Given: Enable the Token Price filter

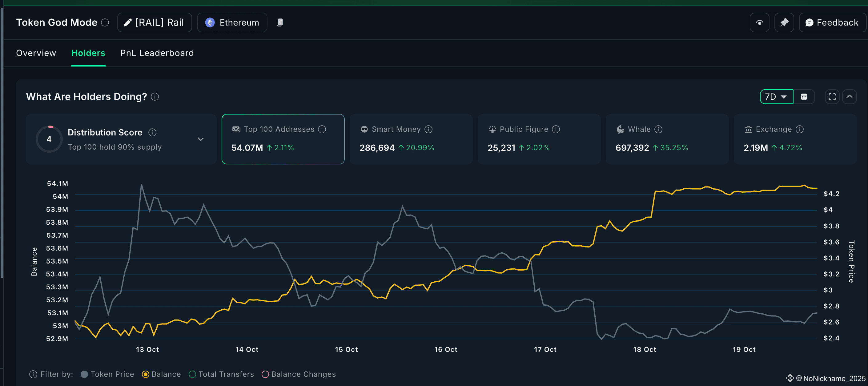Looking at the screenshot, I should pos(85,374).
